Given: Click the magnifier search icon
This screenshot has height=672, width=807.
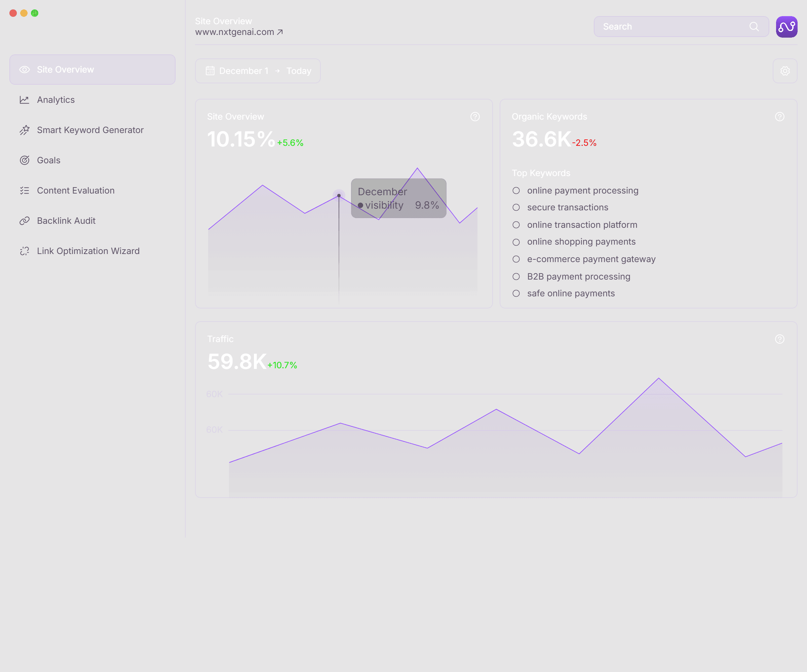Looking at the screenshot, I should pos(754,27).
